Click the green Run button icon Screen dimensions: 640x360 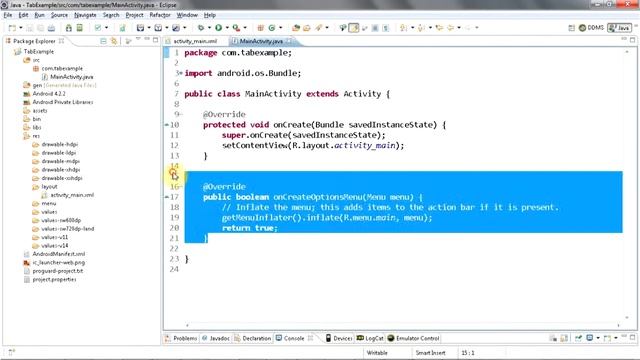(219, 28)
